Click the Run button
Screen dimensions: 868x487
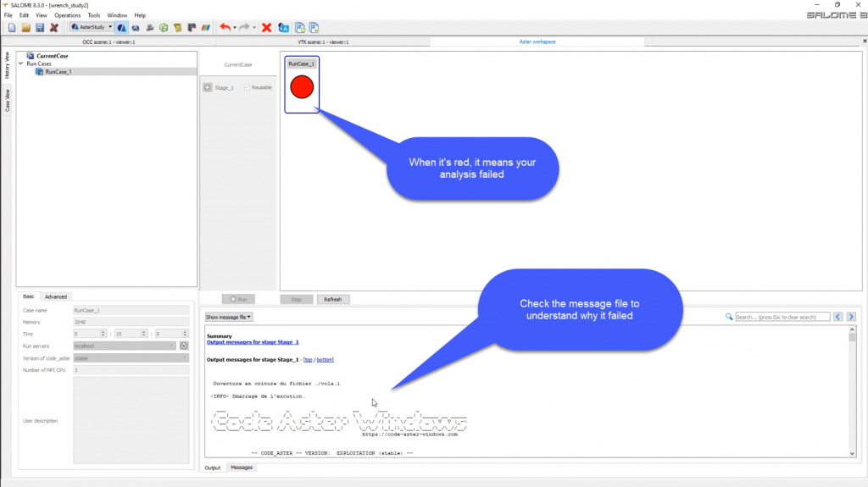(238, 299)
